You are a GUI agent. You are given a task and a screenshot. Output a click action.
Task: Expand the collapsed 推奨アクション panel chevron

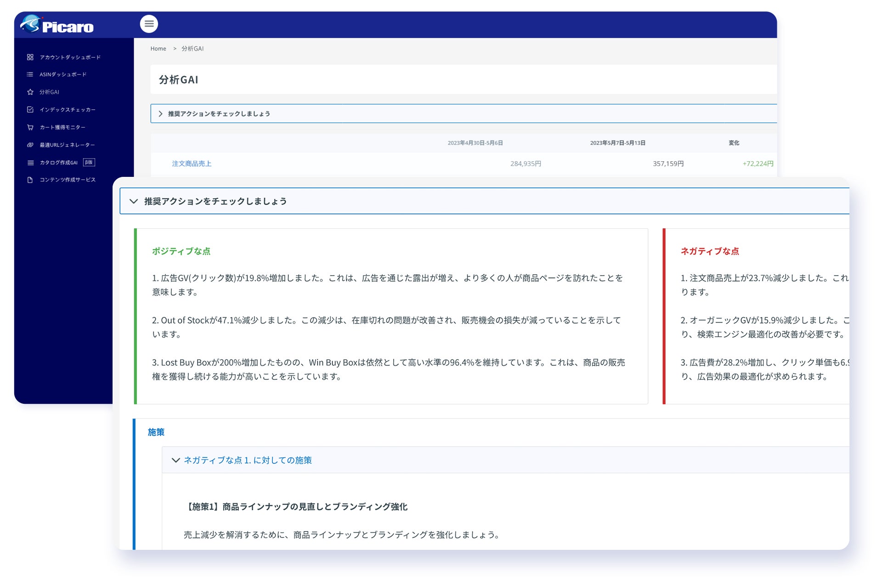point(160,114)
